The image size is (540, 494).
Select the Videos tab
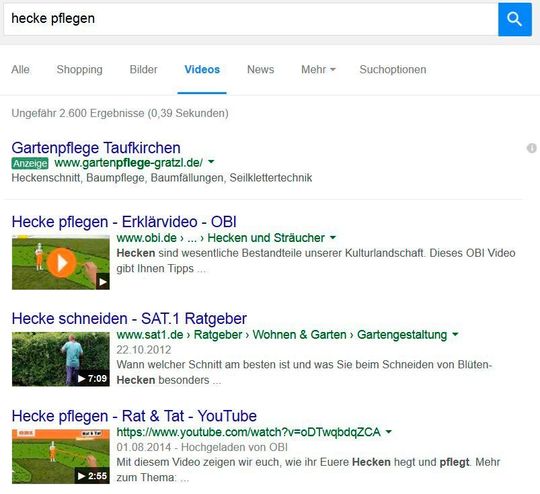pyautogui.click(x=202, y=70)
